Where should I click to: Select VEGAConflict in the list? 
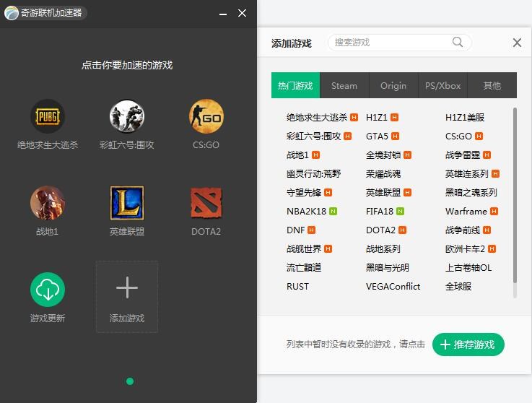click(x=393, y=287)
